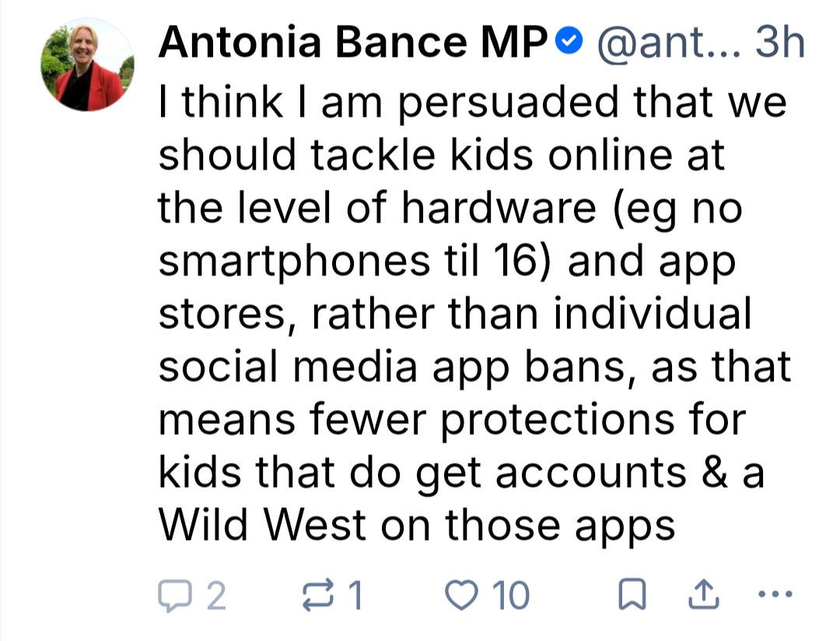Open Antonia Bance's profile picture
840x641 pixels.
tap(87, 65)
